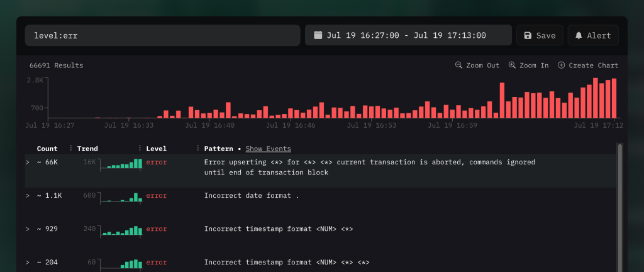This screenshot has width=644, height=272.
Task: Click the tallest red histogram bar near 17:12
Action: point(596,98)
